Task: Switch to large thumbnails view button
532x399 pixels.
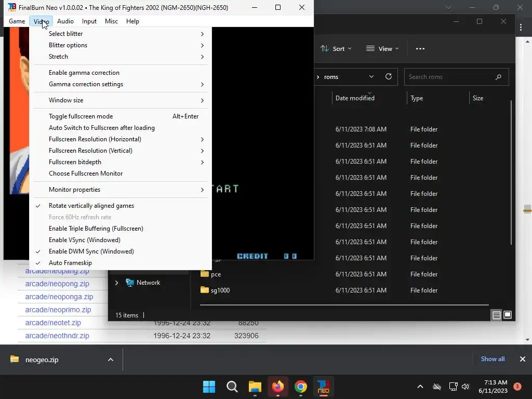Action: pyautogui.click(x=508, y=315)
